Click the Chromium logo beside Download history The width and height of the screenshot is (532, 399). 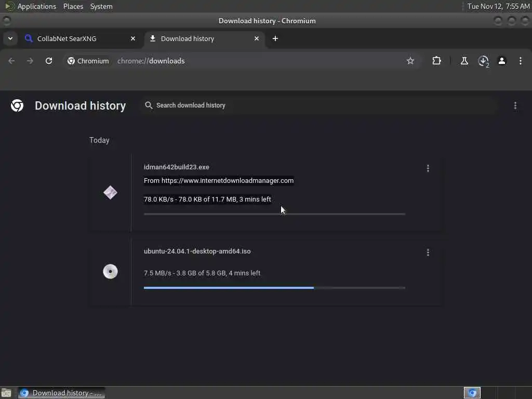pos(17,105)
